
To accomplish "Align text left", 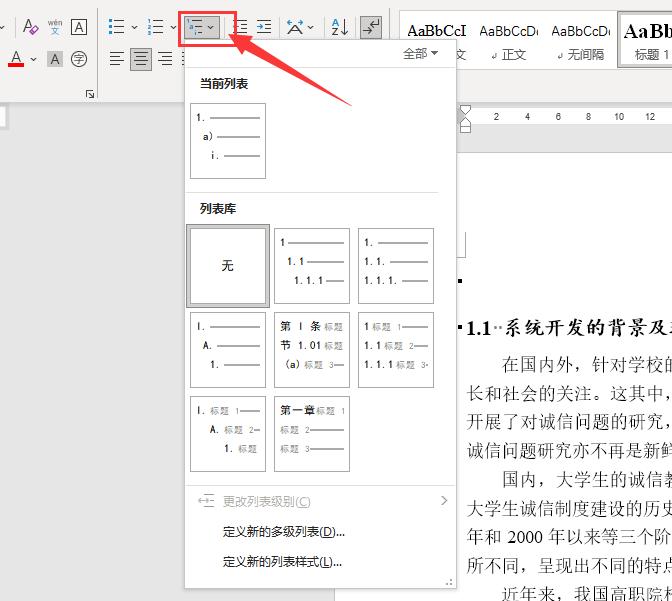I will pyautogui.click(x=117, y=59).
